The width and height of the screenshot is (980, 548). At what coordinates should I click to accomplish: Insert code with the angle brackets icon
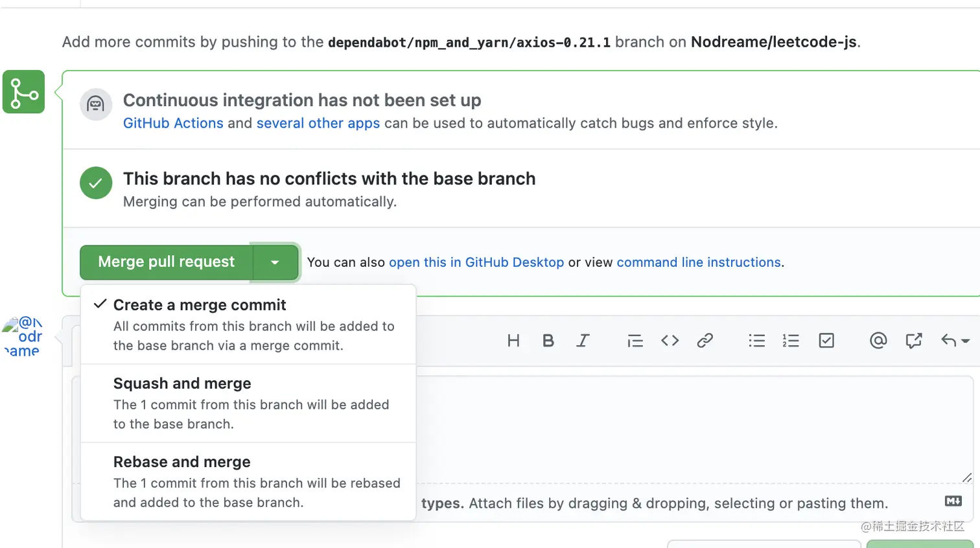tap(670, 341)
